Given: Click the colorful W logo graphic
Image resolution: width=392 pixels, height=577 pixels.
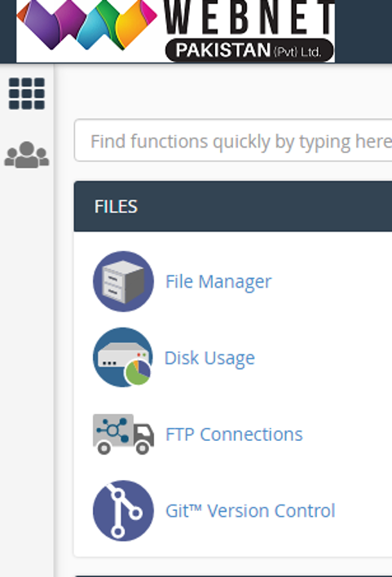Looking at the screenshot, I should coord(87,25).
